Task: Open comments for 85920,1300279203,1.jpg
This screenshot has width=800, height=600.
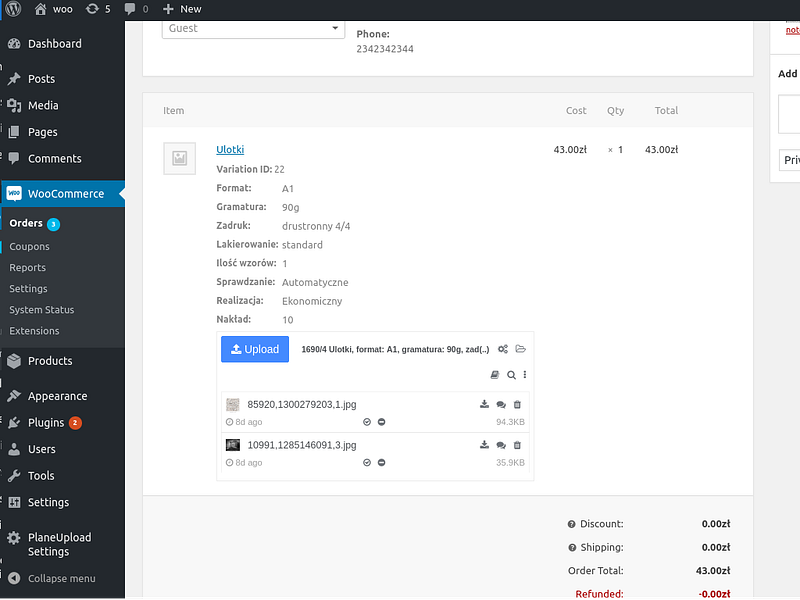Action: click(x=501, y=405)
